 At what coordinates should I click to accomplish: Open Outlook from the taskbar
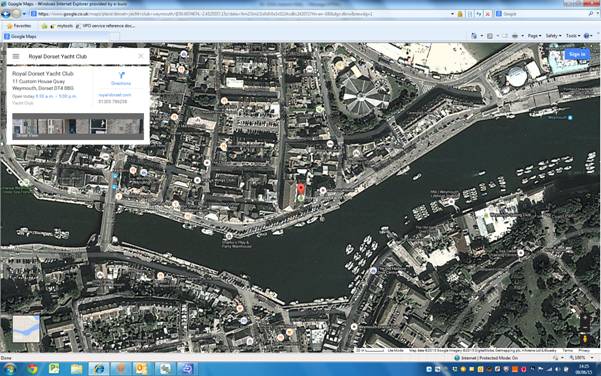tap(141, 369)
